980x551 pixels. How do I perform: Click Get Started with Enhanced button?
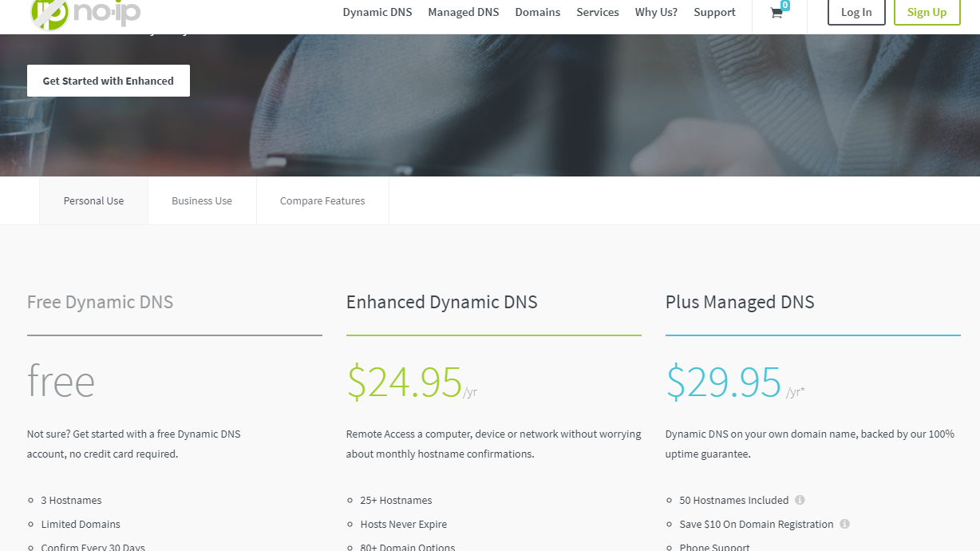[109, 81]
